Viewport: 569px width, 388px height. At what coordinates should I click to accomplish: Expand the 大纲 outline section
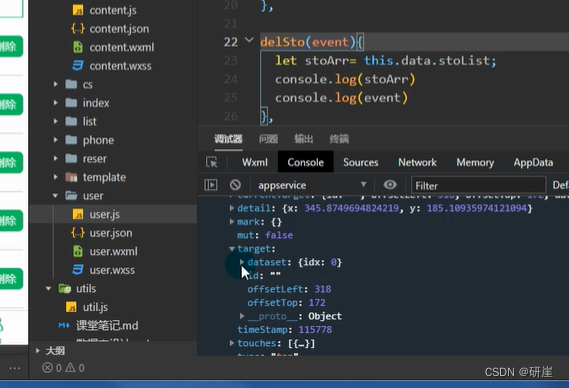(x=37, y=351)
